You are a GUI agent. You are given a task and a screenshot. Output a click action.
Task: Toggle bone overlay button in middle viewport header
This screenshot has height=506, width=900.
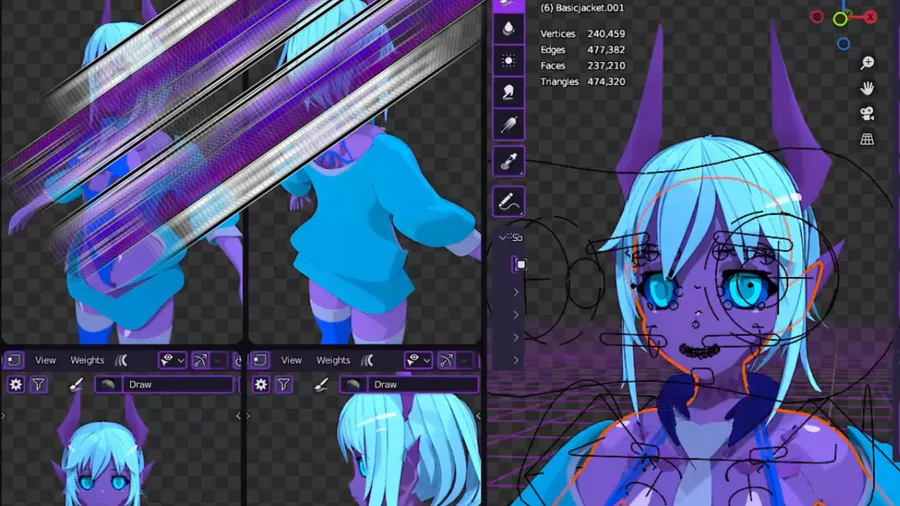pos(447,360)
